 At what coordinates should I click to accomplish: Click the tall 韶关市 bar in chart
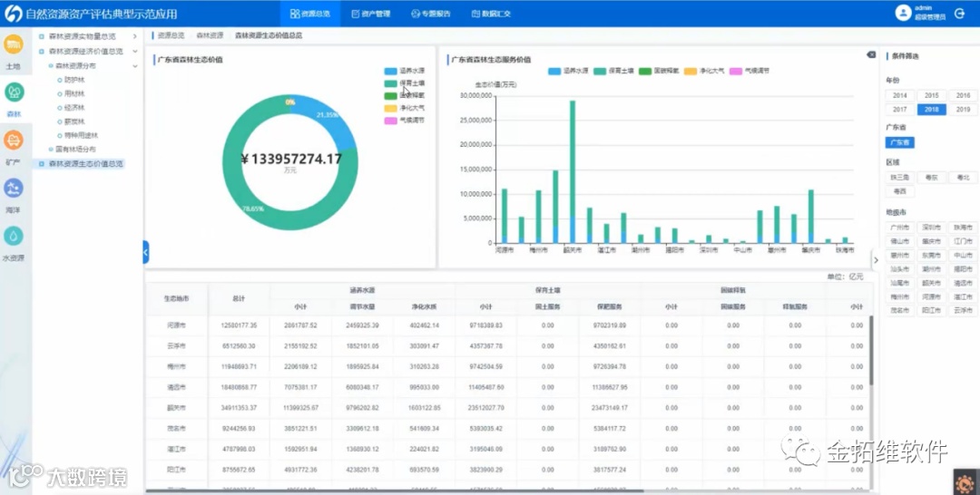click(x=572, y=171)
